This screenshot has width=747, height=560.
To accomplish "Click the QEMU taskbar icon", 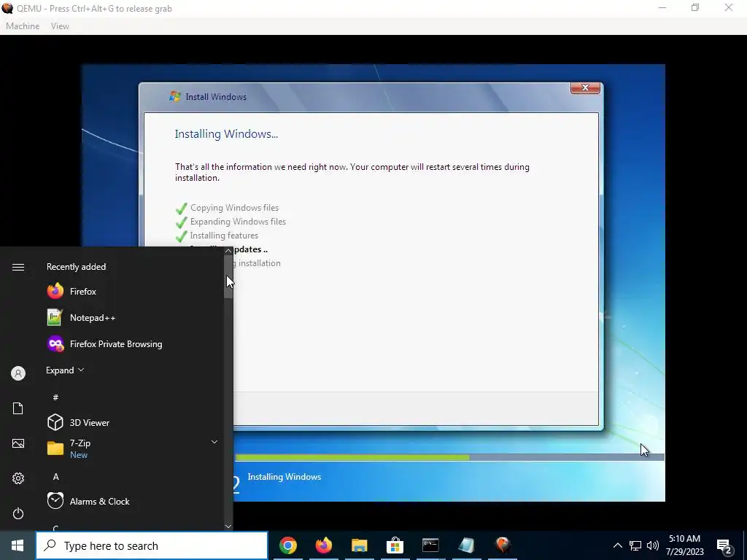I will (502, 545).
